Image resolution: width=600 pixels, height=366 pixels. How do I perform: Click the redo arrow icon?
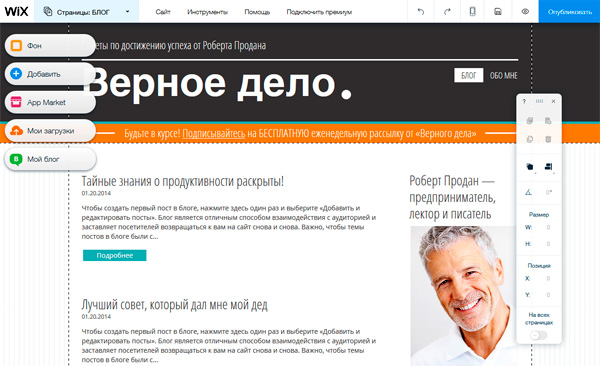point(447,11)
